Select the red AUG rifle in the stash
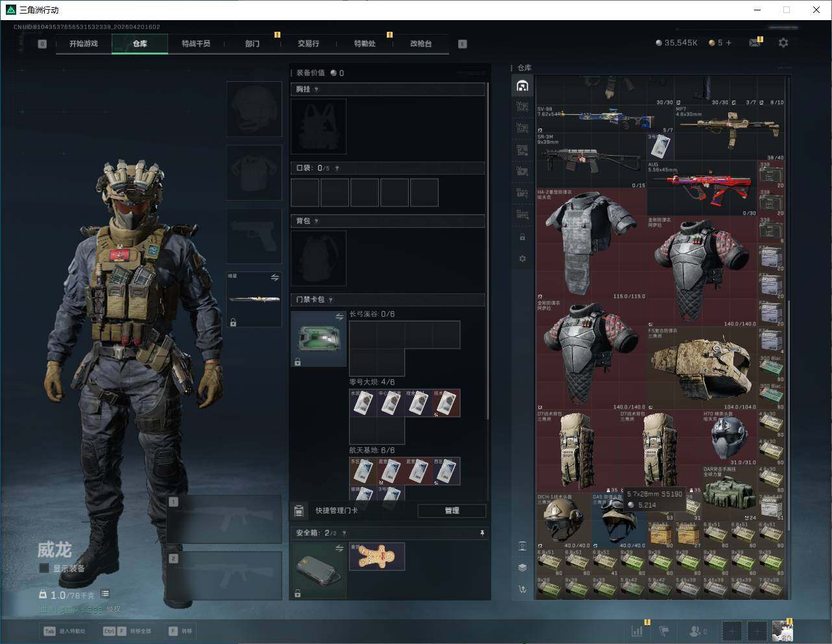This screenshot has width=832, height=644. [702, 188]
